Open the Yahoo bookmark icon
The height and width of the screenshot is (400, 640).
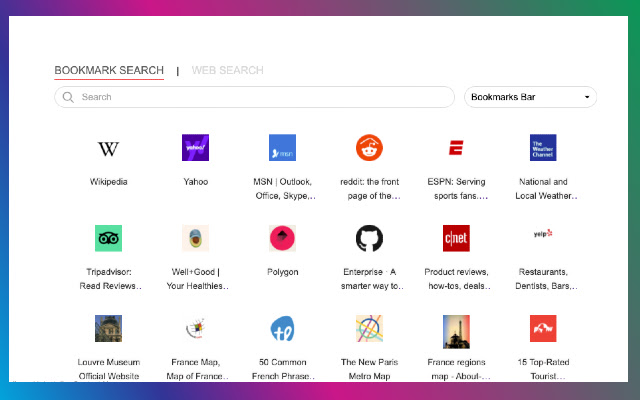[196, 148]
